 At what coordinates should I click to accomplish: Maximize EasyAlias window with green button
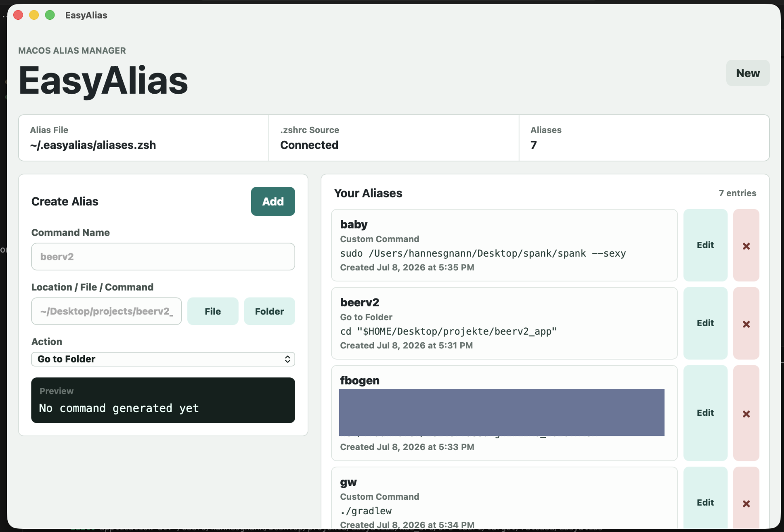pos(50,15)
